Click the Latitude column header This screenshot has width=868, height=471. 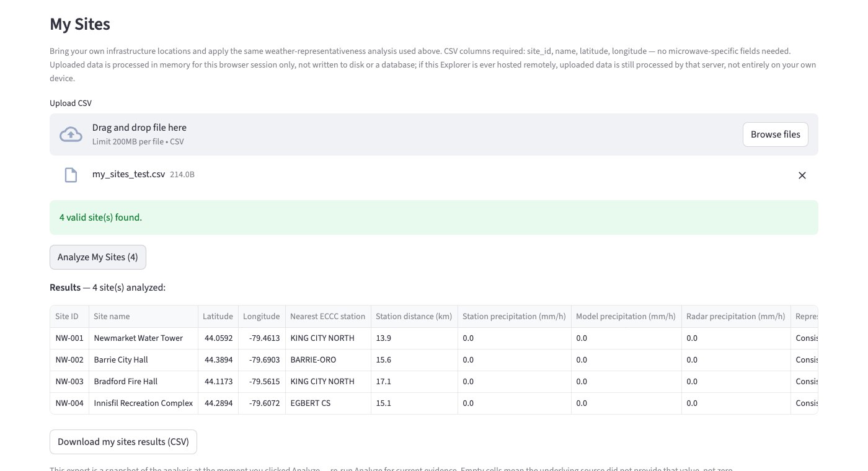pos(218,316)
